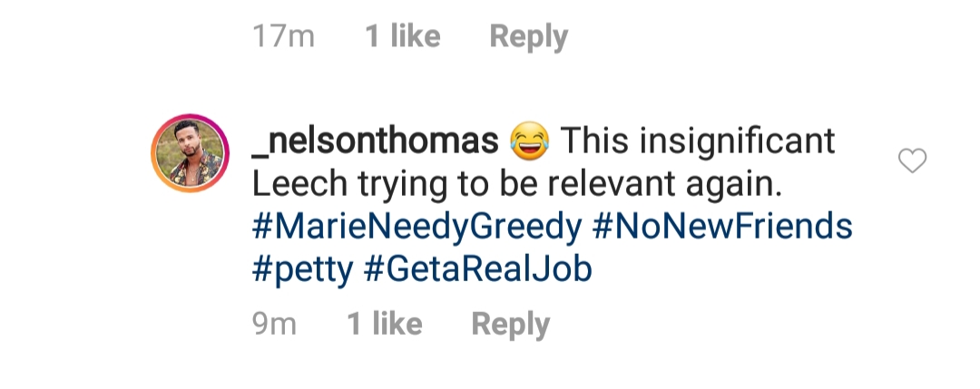Viewport: 980px width, 389px height.
Task: View the 1 like beside 9m
Action: click(x=385, y=324)
